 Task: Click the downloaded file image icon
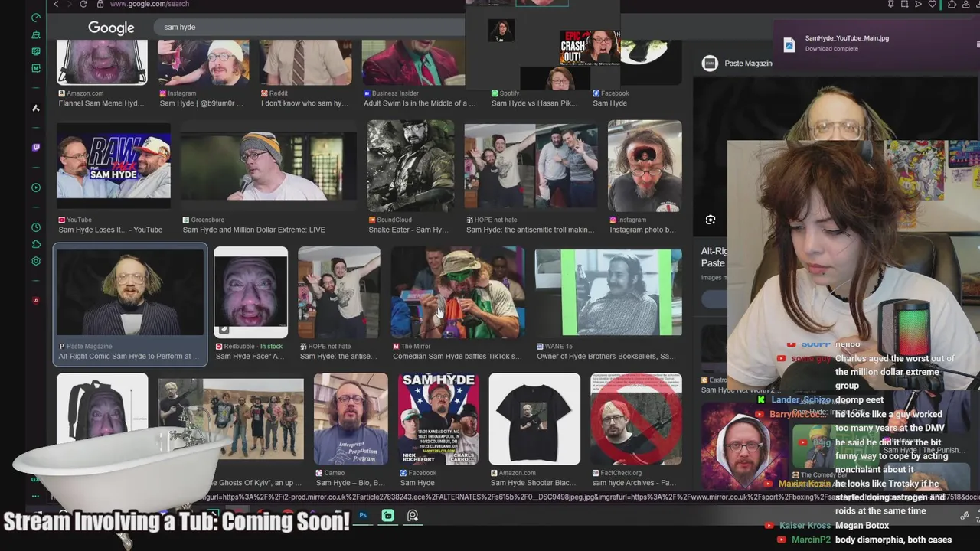tap(789, 44)
